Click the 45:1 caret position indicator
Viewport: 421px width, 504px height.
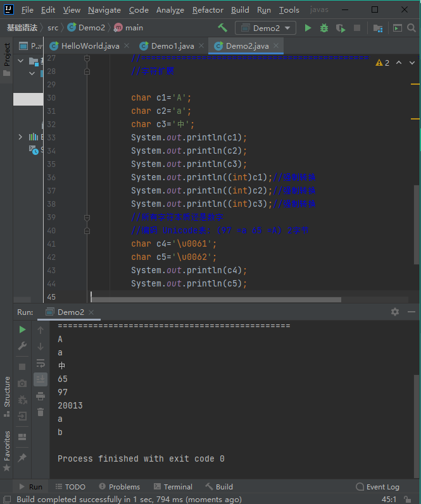coord(389,499)
